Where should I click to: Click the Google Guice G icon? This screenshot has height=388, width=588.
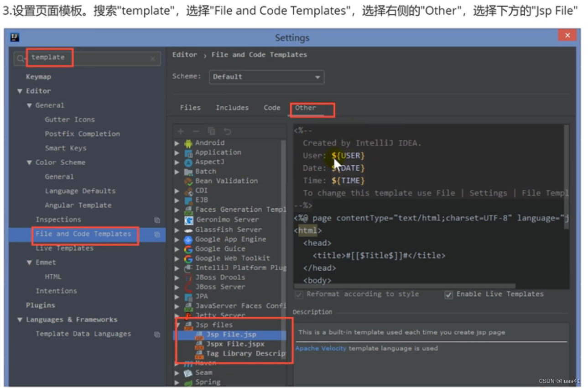188,249
